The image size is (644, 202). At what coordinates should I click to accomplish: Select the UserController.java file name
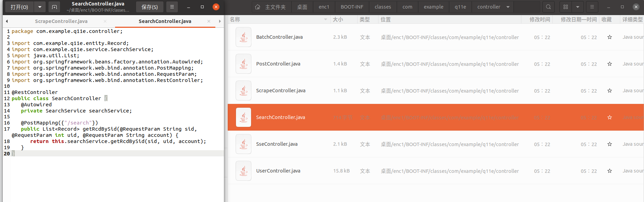tap(278, 171)
